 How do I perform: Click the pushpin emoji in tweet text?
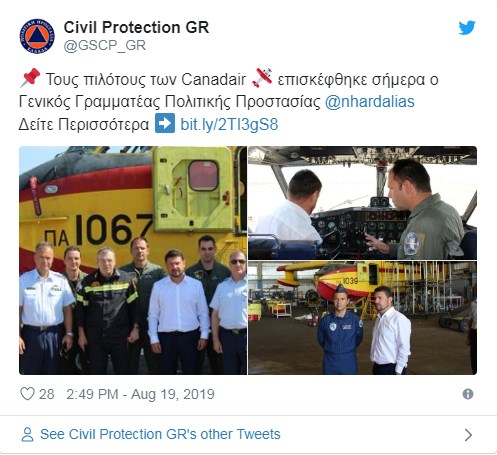30,78
